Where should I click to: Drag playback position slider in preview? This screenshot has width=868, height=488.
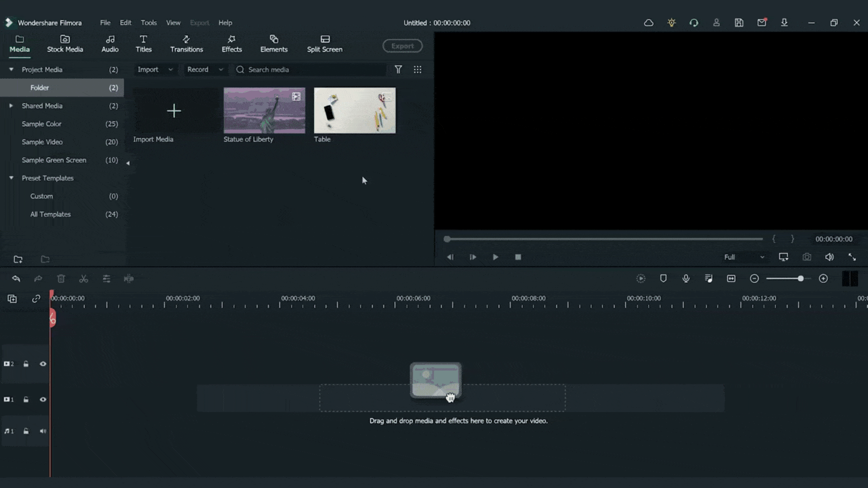click(447, 239)
